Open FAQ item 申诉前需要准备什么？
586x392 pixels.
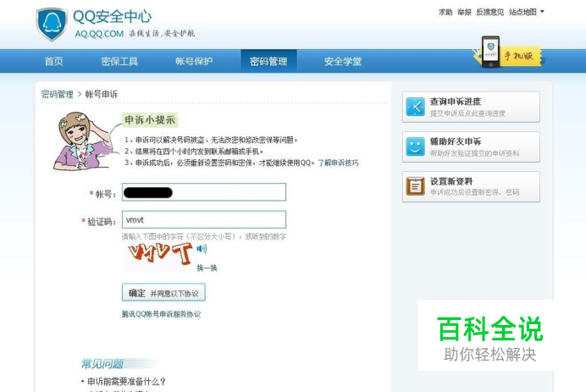(x=126, y=382)
